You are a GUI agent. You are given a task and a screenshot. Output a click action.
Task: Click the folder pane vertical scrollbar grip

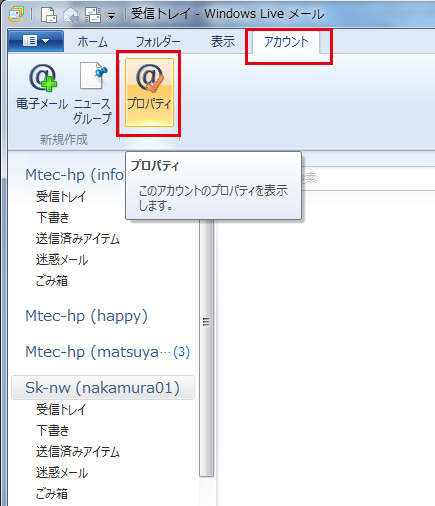(x=206, y=322)
